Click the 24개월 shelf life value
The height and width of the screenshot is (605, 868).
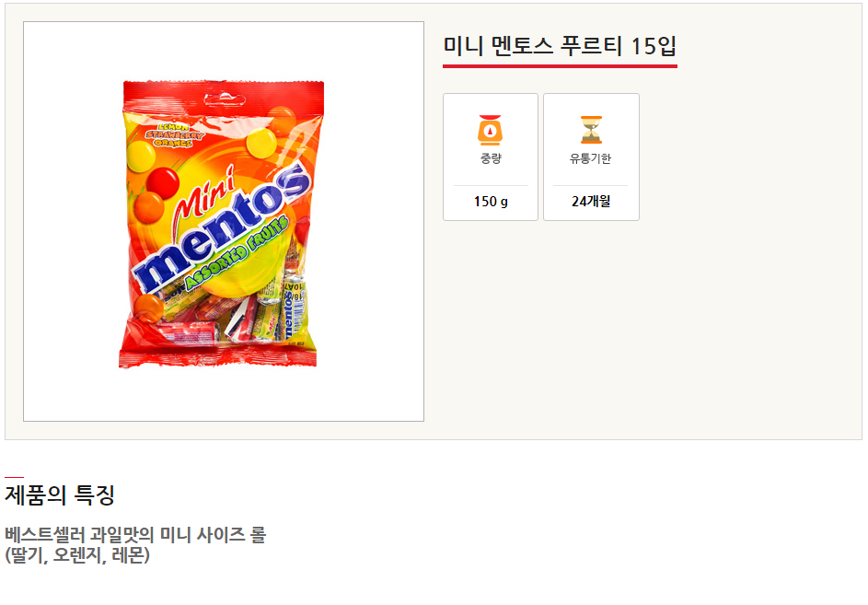tap(591, 202)
